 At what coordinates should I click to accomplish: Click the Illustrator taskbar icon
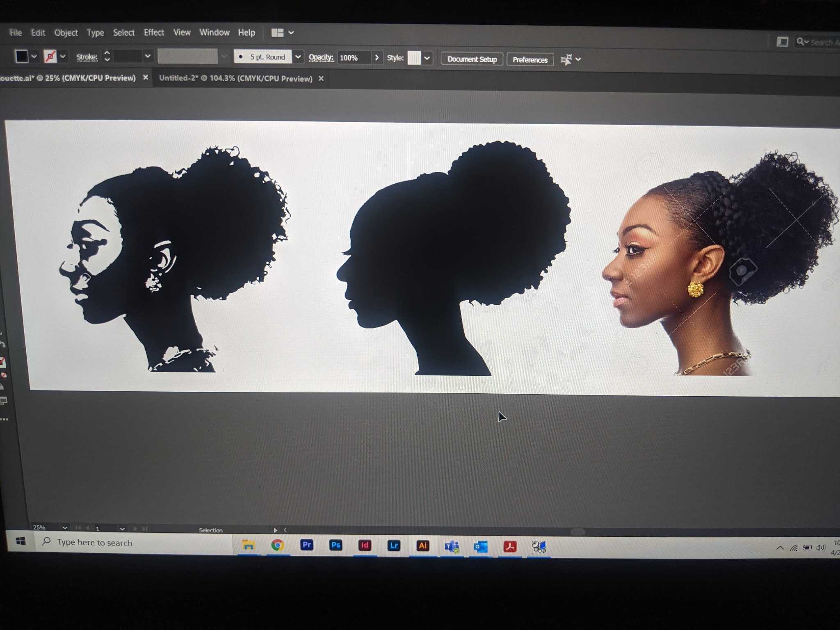coord(423,546)
